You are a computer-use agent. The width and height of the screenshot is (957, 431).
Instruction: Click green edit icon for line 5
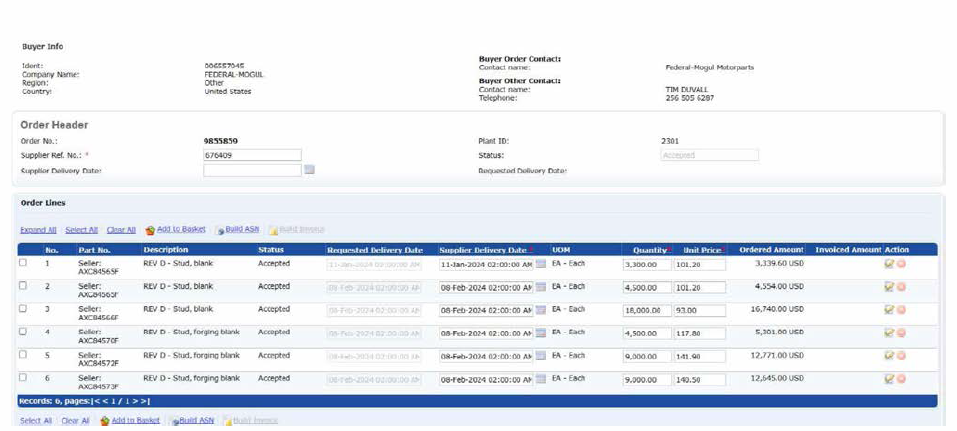(x=889, y=356)
